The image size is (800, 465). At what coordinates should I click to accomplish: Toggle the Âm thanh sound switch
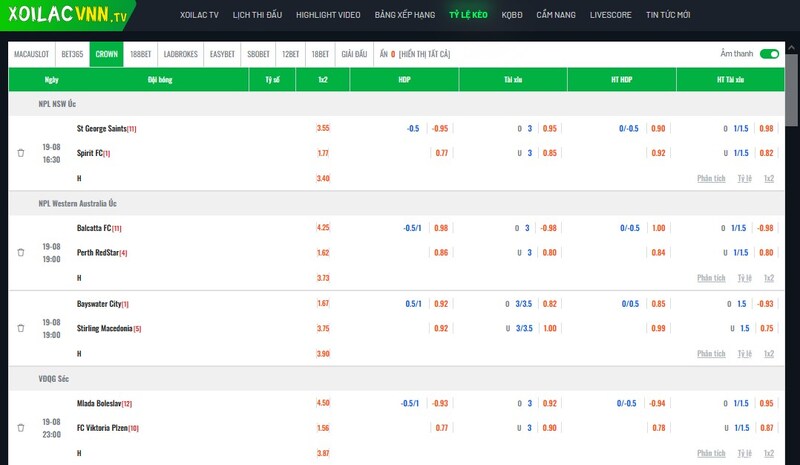coord(769,54)
